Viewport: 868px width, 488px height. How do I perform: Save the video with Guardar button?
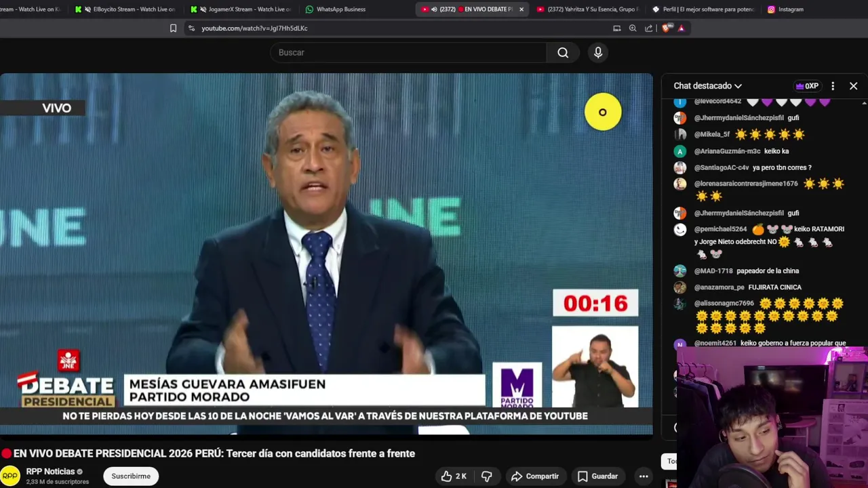[597, 476]
